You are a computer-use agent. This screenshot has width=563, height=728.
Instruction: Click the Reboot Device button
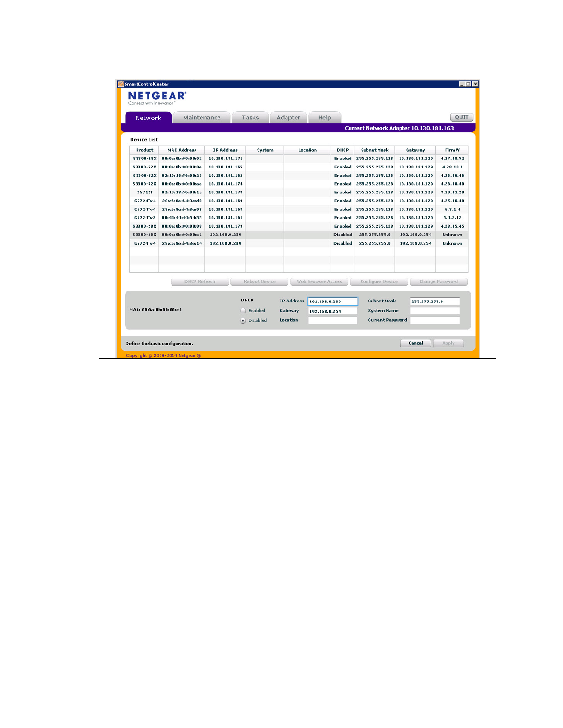click(x=260, y=282)
